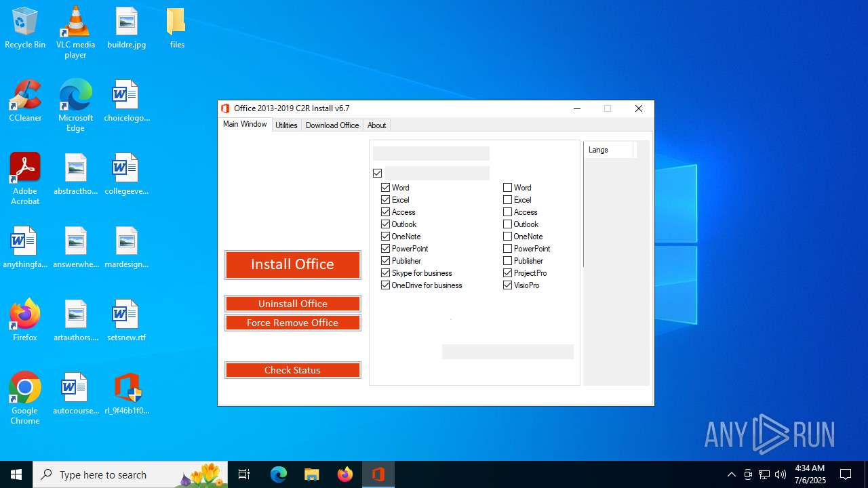The width and height of the screenshot is (868, 488).
Task: Uncheck the ProjectPro checkbox
Action: point(507,273)
